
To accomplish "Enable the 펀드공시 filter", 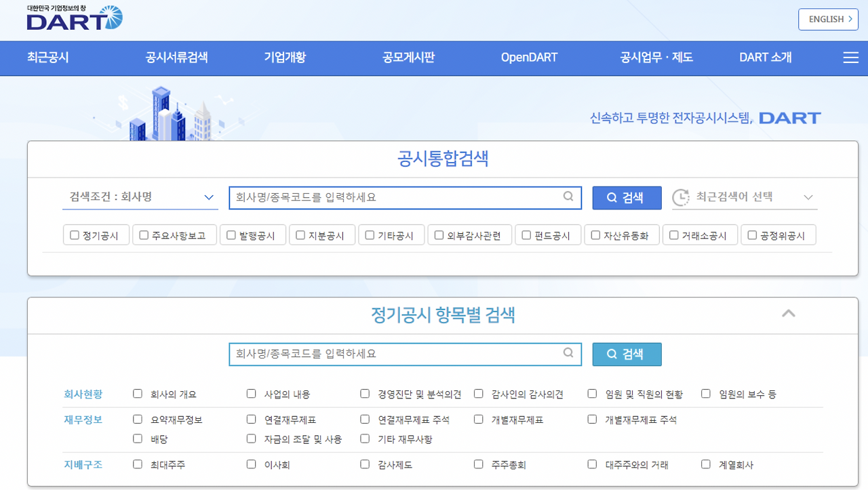I will tap(526, 234).
